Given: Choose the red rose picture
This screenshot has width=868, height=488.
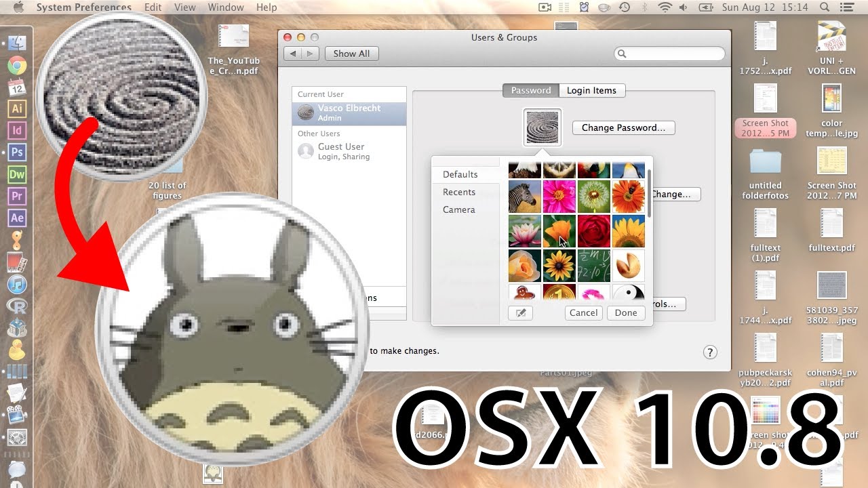Looking at the screenshot, I should coord(594,231).
